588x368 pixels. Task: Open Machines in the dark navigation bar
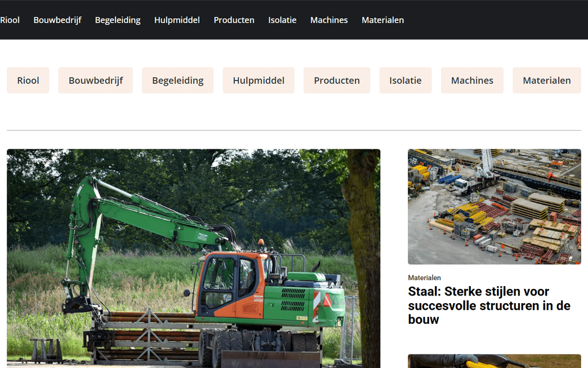pyautogui.click(x=329, y=20)
